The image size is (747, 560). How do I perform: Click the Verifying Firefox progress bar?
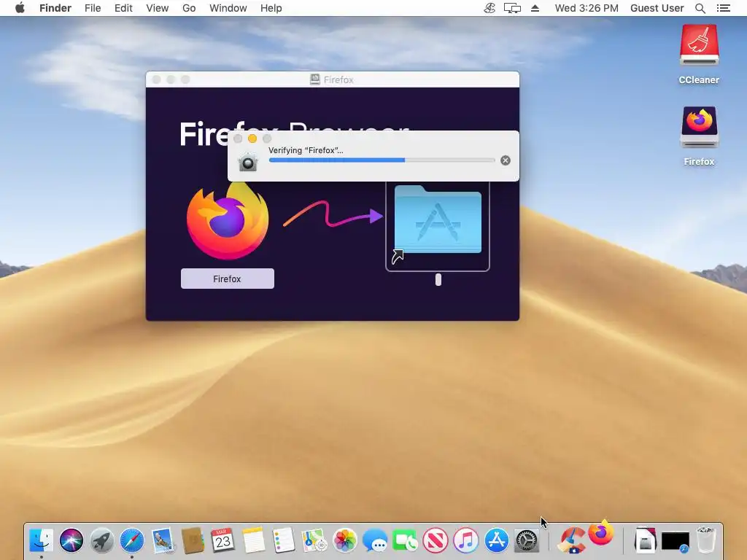382,160
